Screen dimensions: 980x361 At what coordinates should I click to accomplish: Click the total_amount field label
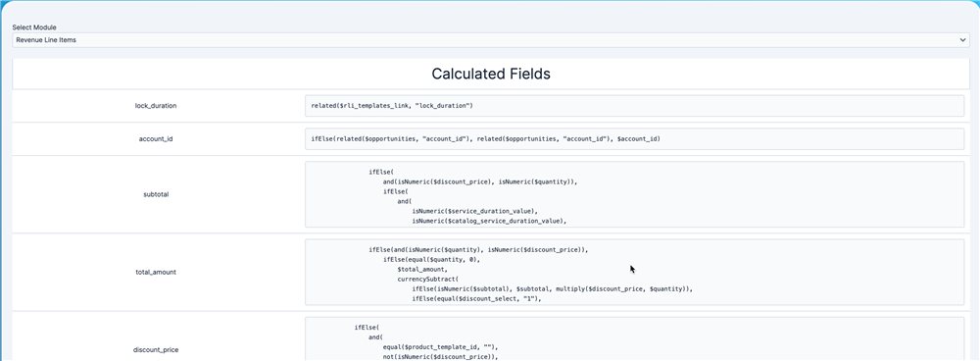[x=156, y=272]
